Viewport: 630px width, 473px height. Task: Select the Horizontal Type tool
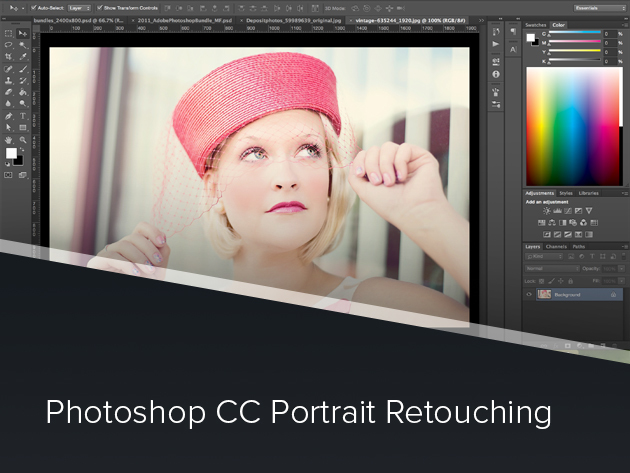click(x=23, y=116)
